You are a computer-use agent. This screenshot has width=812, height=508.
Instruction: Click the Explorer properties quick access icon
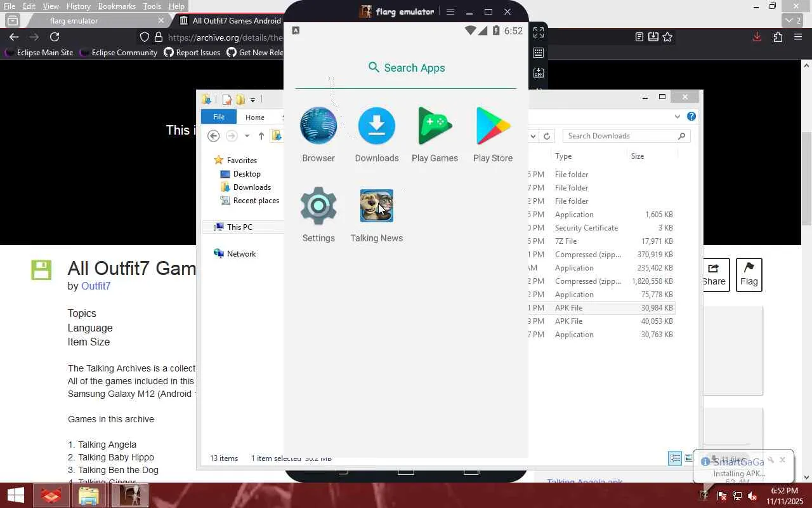(x=226, y=99)
